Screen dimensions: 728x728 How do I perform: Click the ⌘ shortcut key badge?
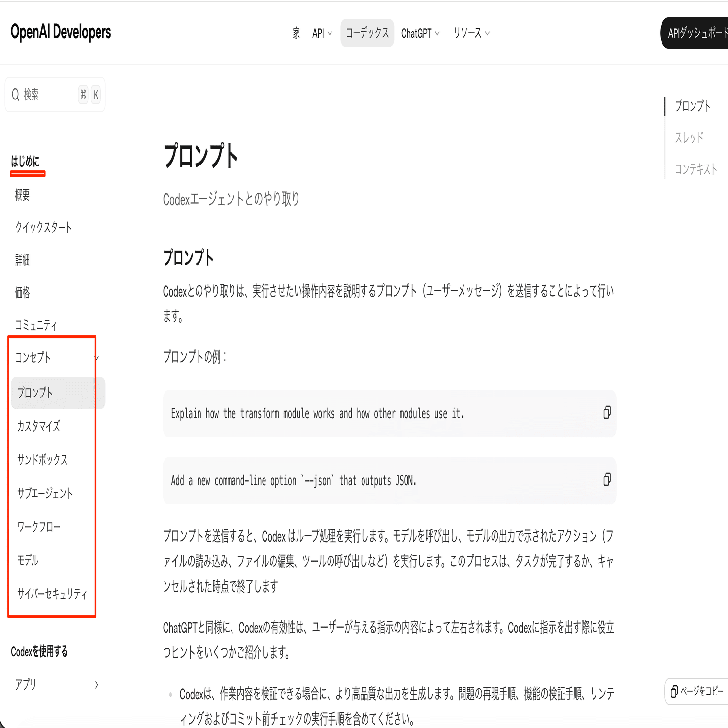pyautogui.click(x=83, y=95)
